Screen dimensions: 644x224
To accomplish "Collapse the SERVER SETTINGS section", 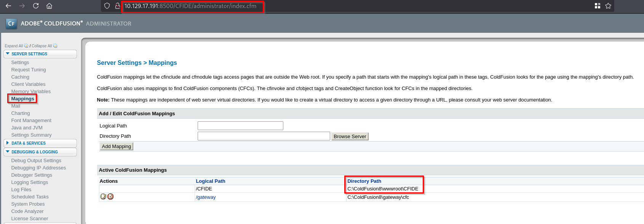I will click(40, 54).
